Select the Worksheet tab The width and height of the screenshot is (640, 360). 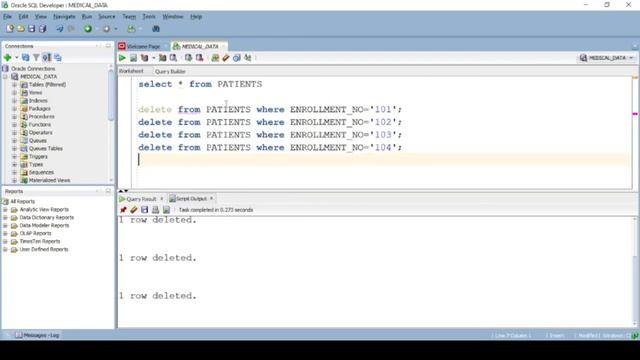[131, 71]
